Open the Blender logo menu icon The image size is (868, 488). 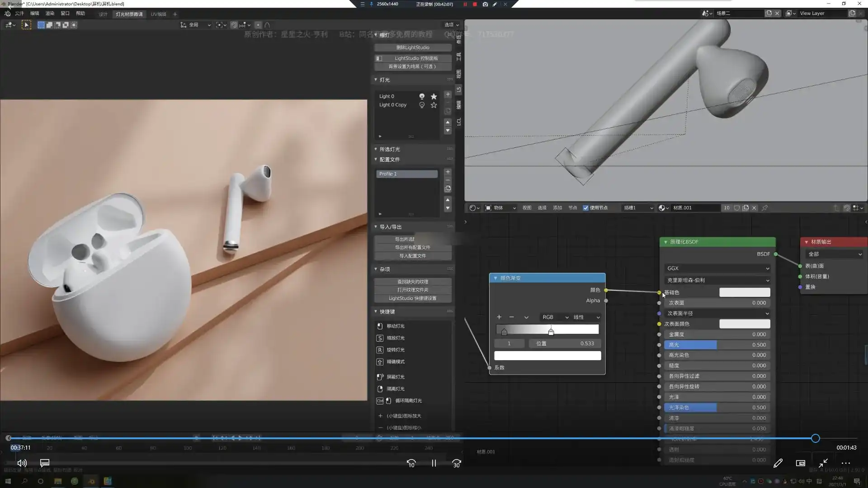[x=7, y=14]
